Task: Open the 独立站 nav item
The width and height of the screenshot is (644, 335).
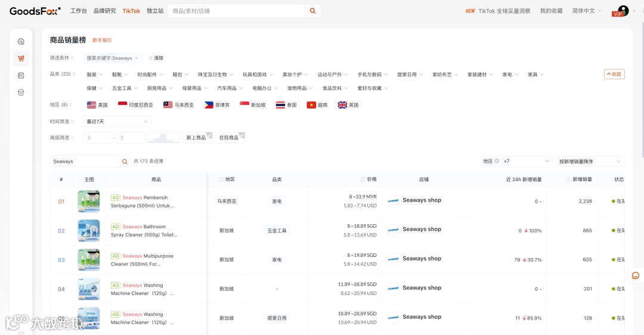Action: tap(155, 11)
